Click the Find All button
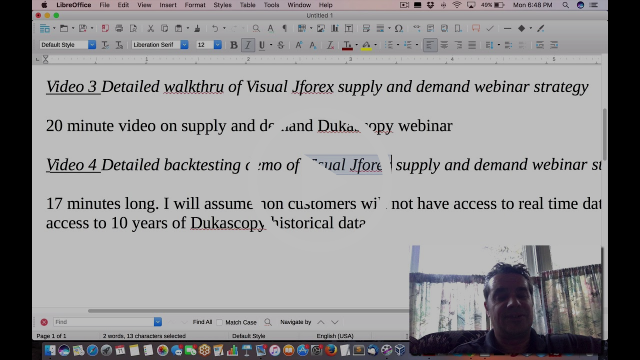The image size is (640, 360). [x=202, y=322]
